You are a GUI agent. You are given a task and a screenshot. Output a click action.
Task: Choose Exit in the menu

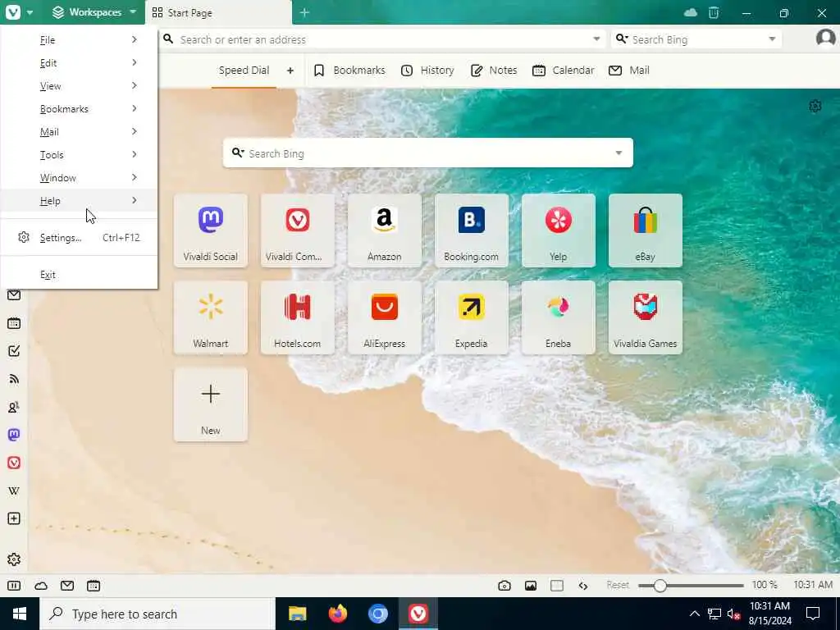coord(79,274)
